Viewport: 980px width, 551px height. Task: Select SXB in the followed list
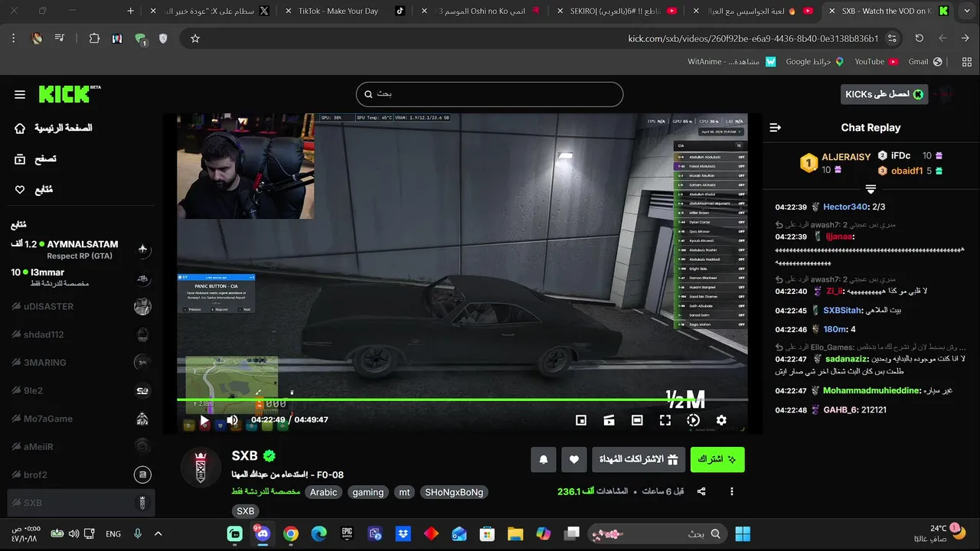tap(80, 503)
